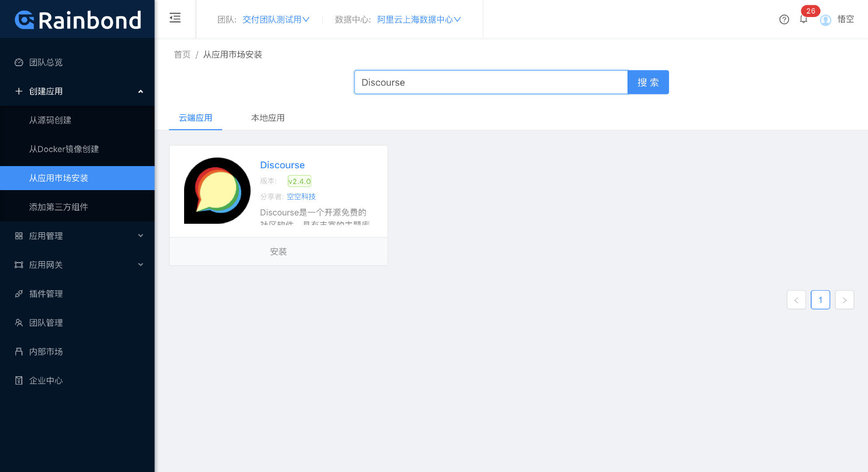Click the 搜索 search button
Viewport: 868px width, 472px height.
tap(648, 82)
